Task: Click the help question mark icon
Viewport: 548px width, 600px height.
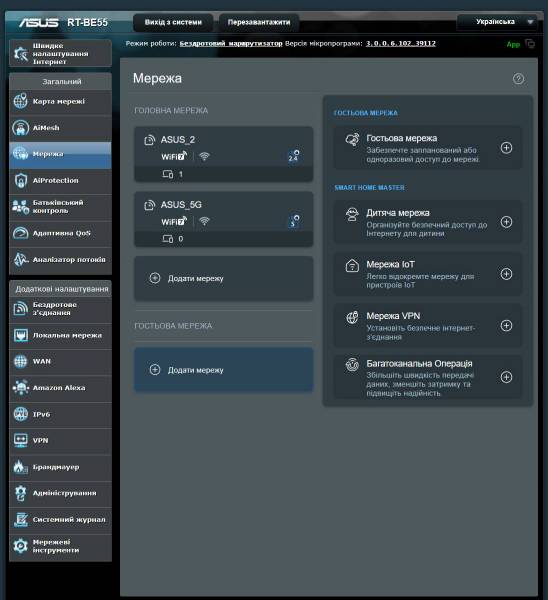Action: click(x=518, y=79)
